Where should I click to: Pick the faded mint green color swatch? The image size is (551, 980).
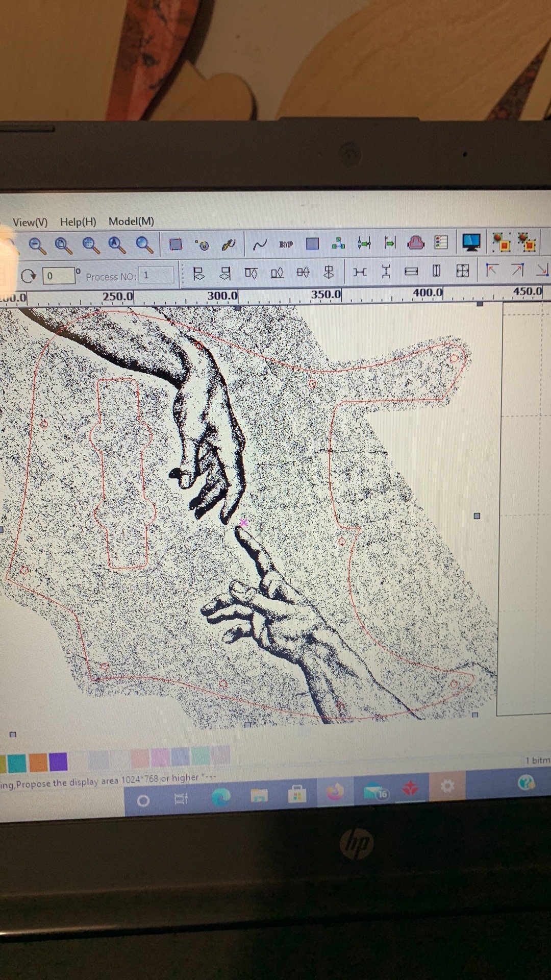(x=201, y=756)
